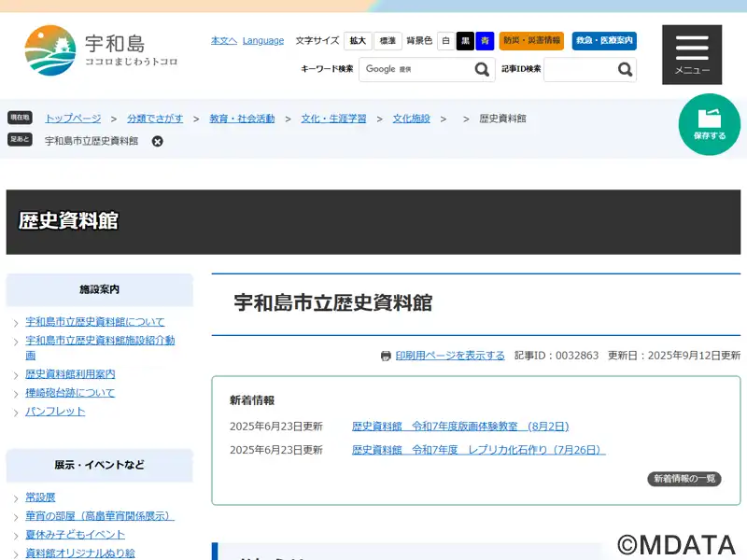Open the hamburger メニュー button
The image size is (747, 560).
pyautogui.click(x=692, y=54)
